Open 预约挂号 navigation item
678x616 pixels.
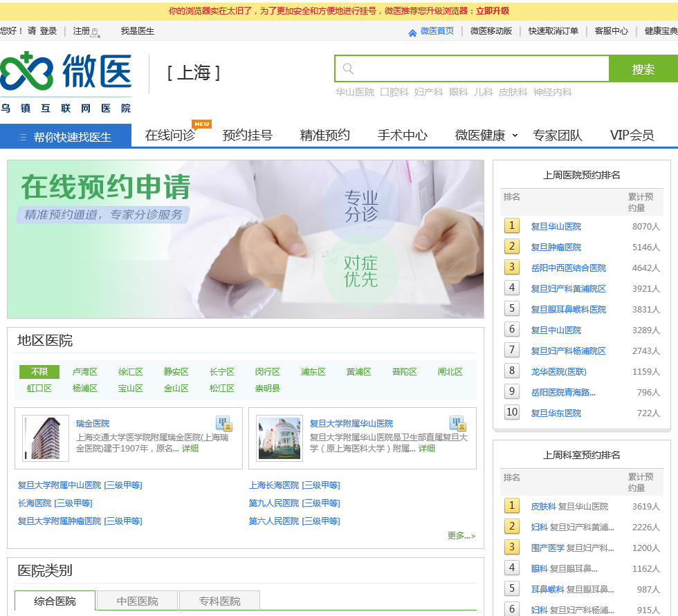click(x=248, y=136)
